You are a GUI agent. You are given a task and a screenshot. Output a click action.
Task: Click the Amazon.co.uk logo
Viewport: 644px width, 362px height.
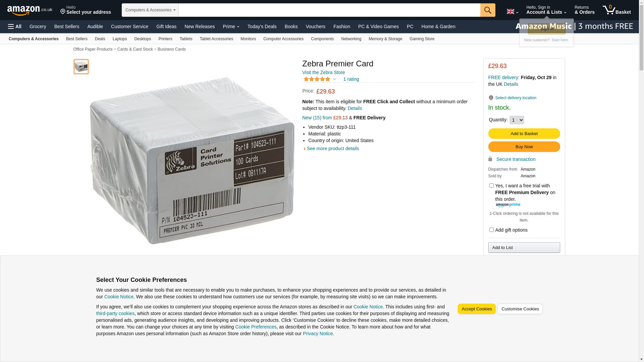point(30,11)
